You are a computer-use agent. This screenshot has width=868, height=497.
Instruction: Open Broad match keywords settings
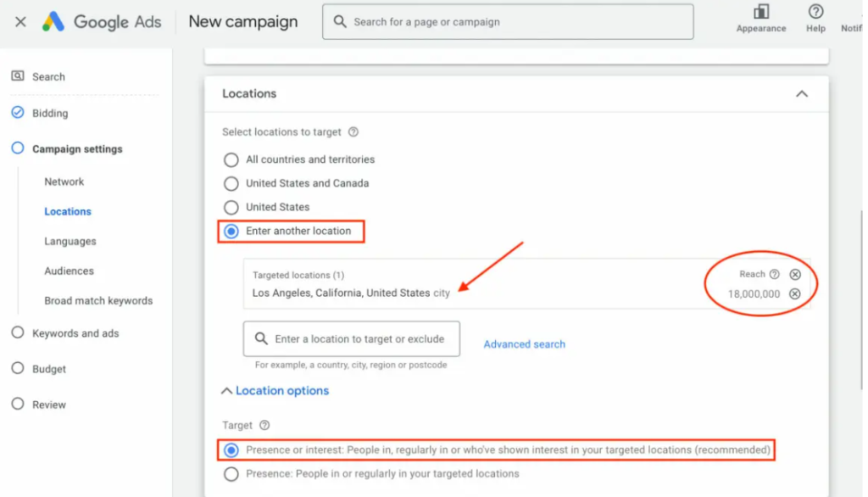point(98,300)
